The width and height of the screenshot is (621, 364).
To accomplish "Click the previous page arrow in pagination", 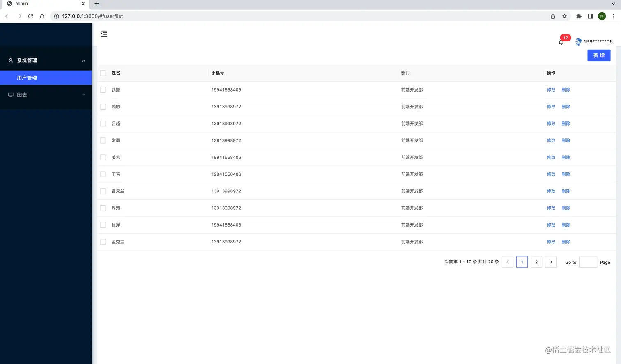I will pyautogui.click(x=508, y=262).
